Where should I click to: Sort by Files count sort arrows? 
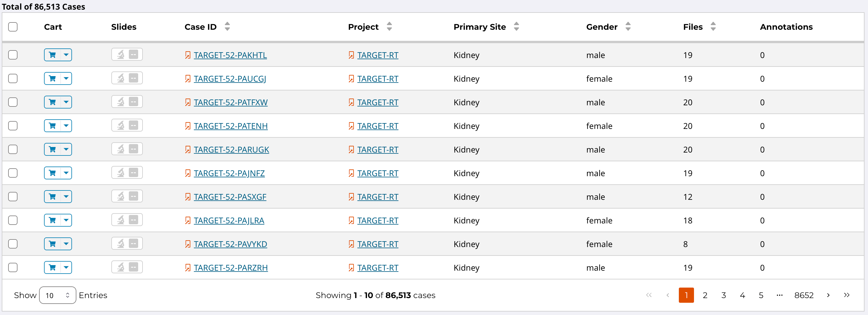713,27
